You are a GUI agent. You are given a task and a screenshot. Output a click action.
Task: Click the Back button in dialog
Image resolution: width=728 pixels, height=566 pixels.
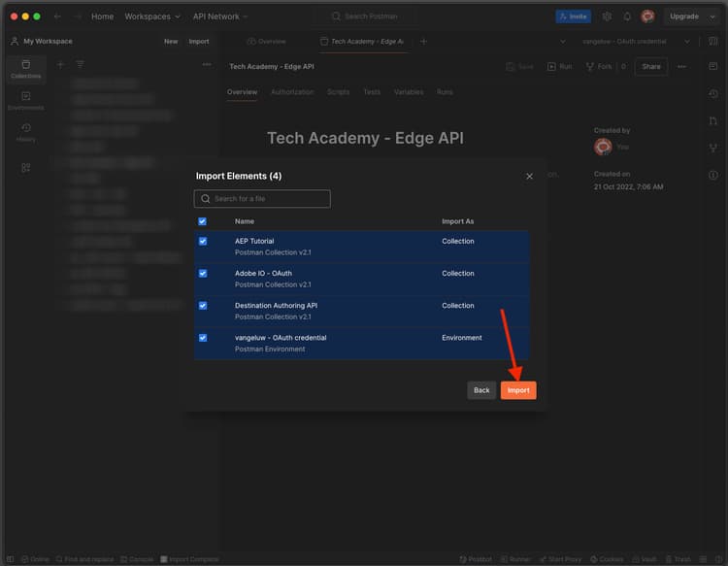pyautogui.click(x=481, y=390)
